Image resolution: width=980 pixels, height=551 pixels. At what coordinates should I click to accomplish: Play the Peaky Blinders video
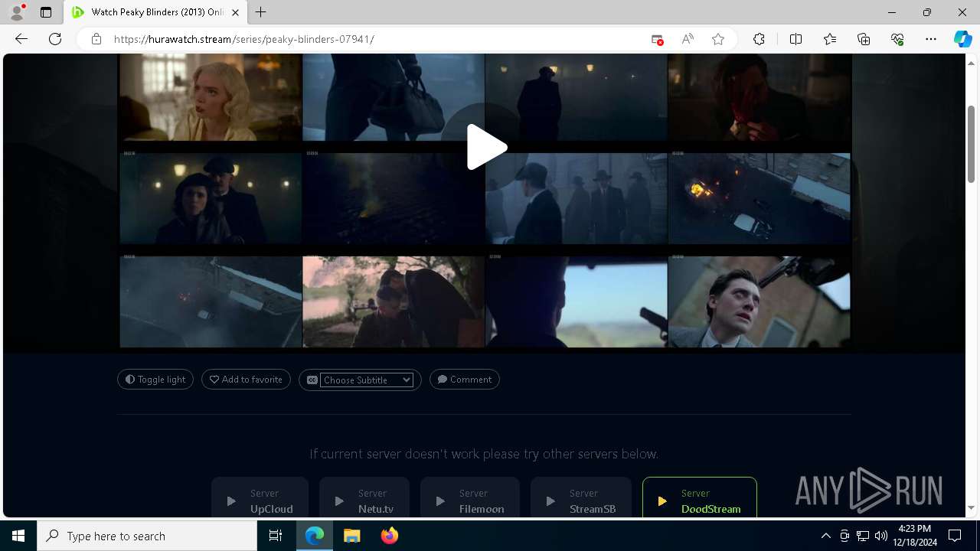click(x=487, y=147)
